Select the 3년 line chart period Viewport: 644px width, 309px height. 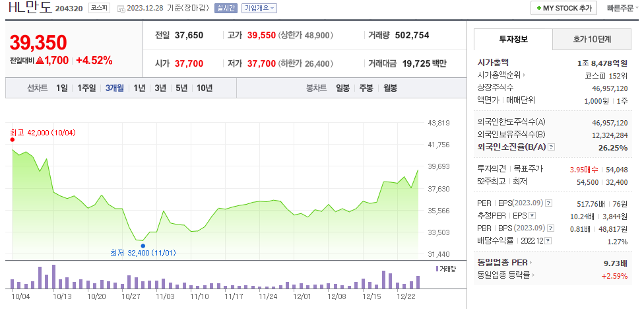coord(160,88)
